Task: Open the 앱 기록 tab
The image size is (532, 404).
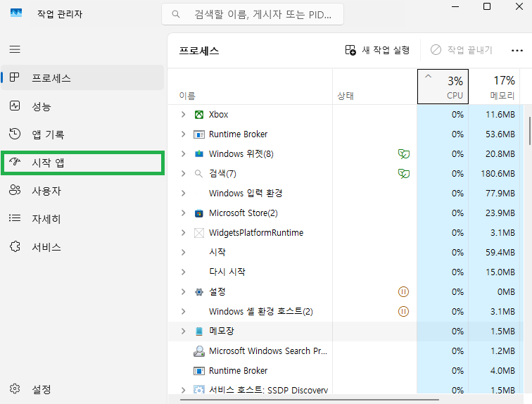Action: (x=82, y=134)
